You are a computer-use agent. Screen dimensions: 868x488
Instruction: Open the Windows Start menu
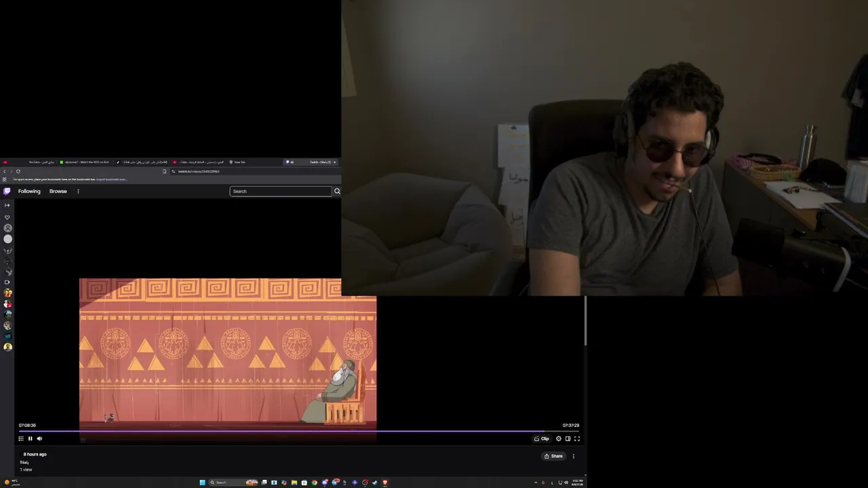tap(202, 483)
